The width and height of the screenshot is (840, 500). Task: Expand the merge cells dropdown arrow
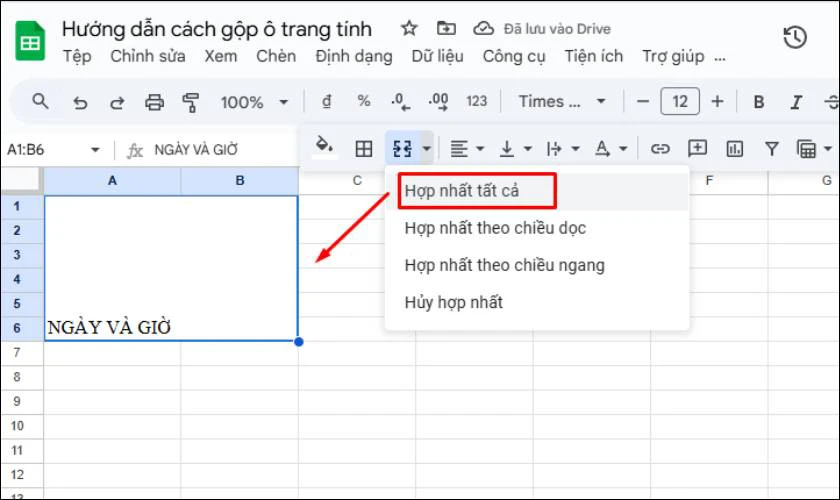pos(427,149)
